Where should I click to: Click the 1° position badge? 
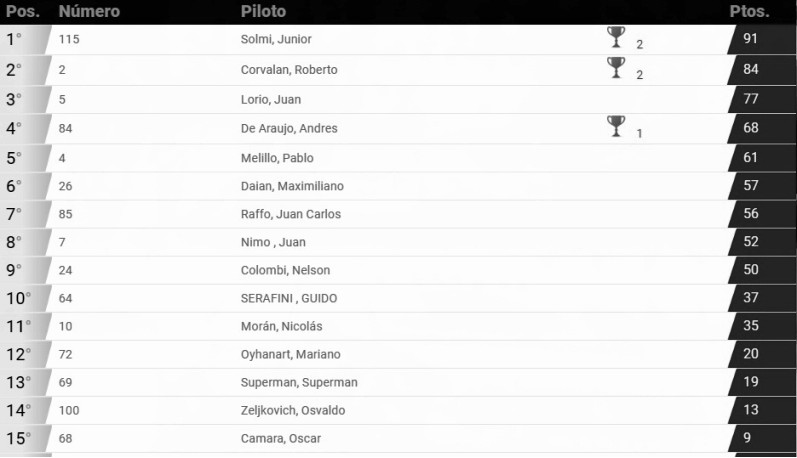[x=16, y=39]
